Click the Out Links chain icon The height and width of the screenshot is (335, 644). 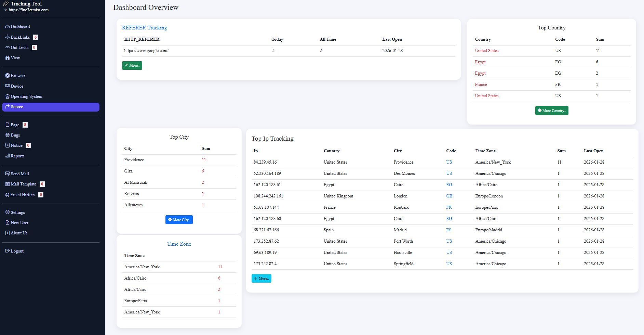(8, 48)
